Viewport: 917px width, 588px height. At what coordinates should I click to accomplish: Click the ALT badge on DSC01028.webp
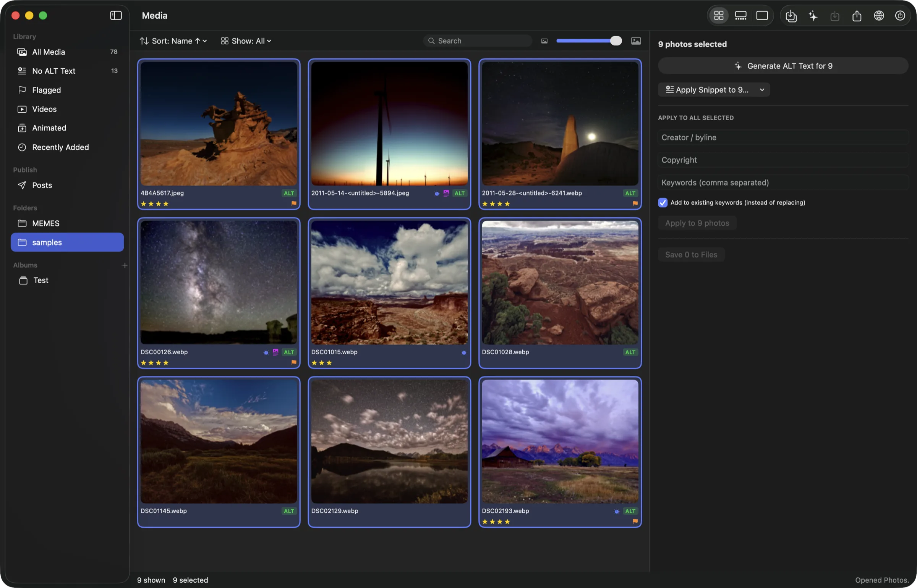coord(630,352)
